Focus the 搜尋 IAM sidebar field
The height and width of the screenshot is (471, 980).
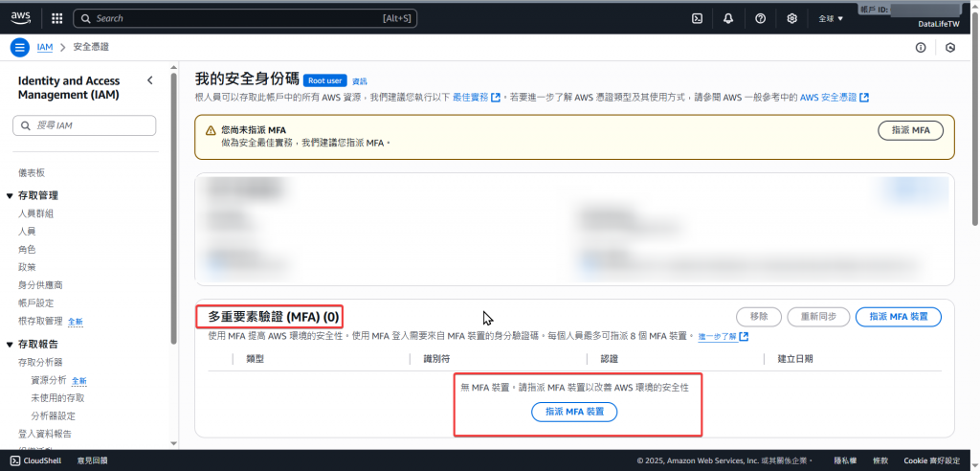[x=84, y=125]
